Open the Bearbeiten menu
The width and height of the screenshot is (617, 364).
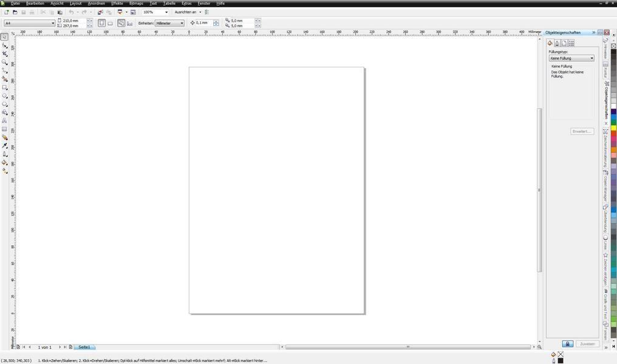tap(35, 3)
